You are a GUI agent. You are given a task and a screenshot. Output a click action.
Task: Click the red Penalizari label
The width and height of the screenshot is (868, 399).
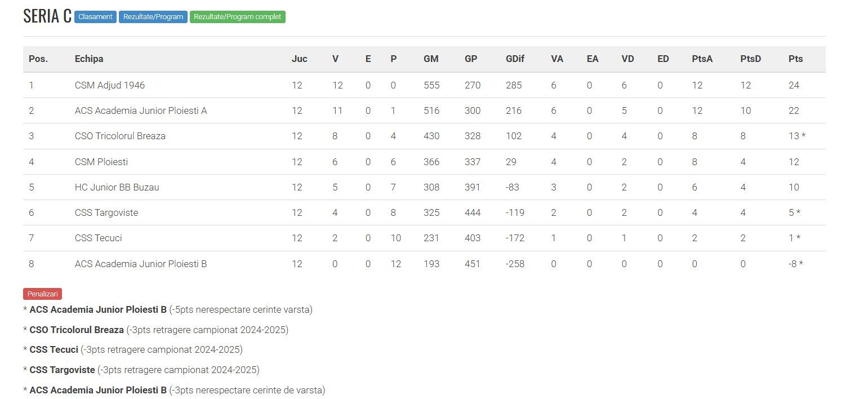(43, 294)
